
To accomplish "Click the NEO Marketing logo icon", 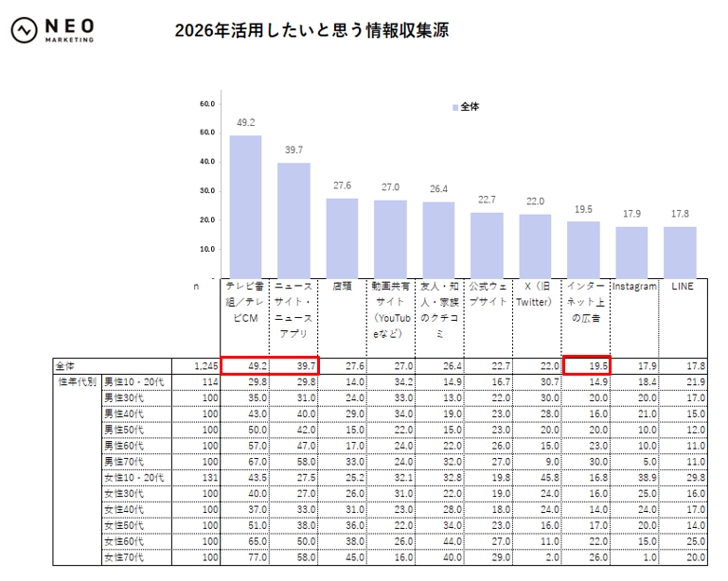I will [23, 30].
